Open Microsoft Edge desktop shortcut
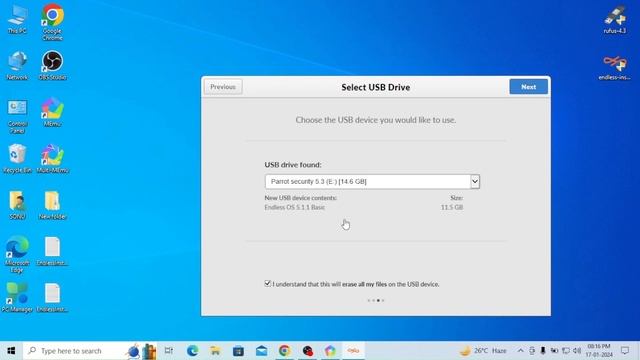This screenshot has width=640, height=360. click(x=17, y=254)
